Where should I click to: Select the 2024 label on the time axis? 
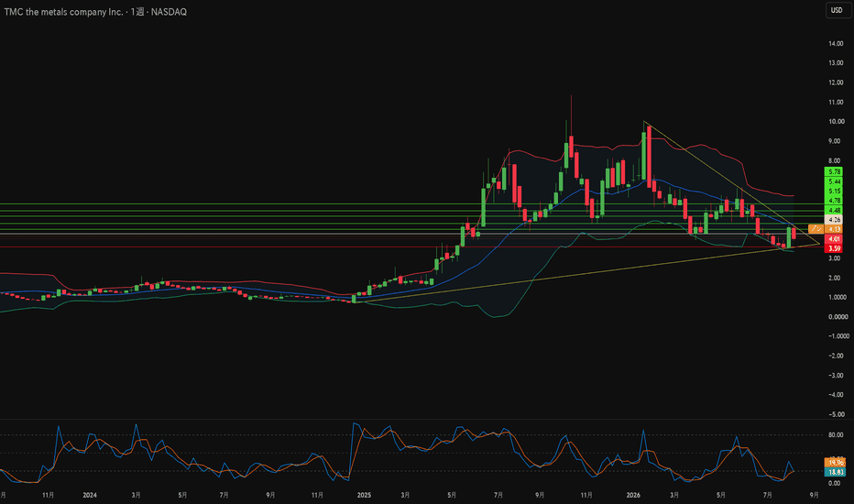(x=89, y=495)
